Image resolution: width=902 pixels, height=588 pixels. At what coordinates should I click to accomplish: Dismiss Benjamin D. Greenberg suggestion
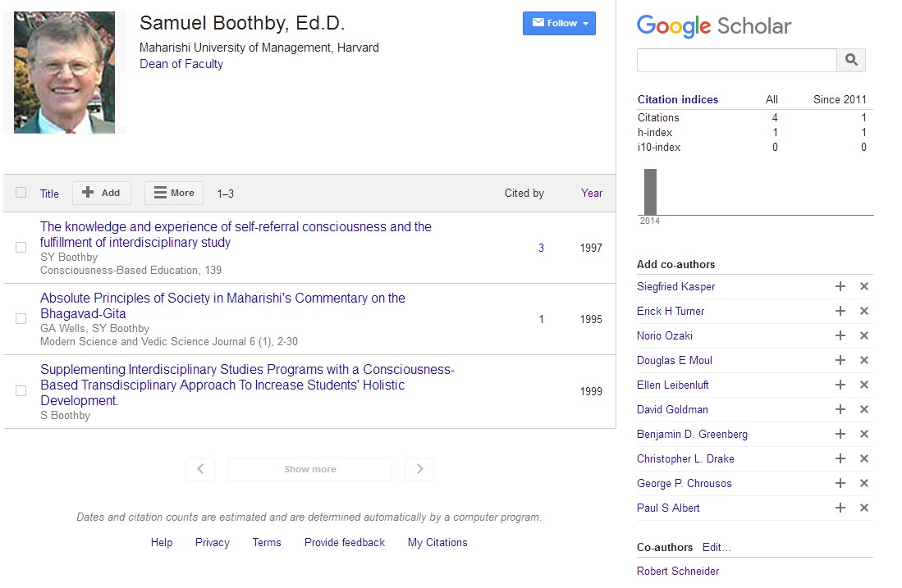coord(863,434)
